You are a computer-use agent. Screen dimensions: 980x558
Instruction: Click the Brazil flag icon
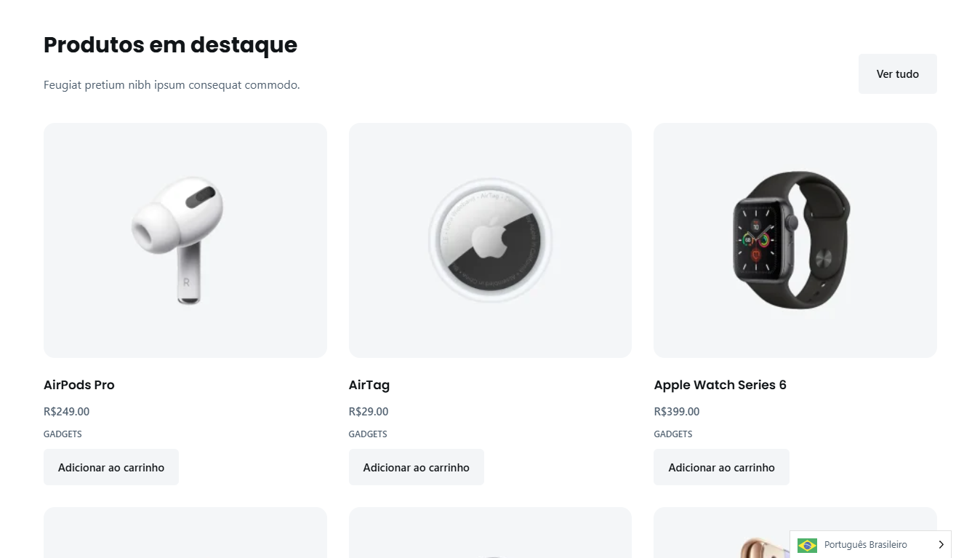(807, 545)
